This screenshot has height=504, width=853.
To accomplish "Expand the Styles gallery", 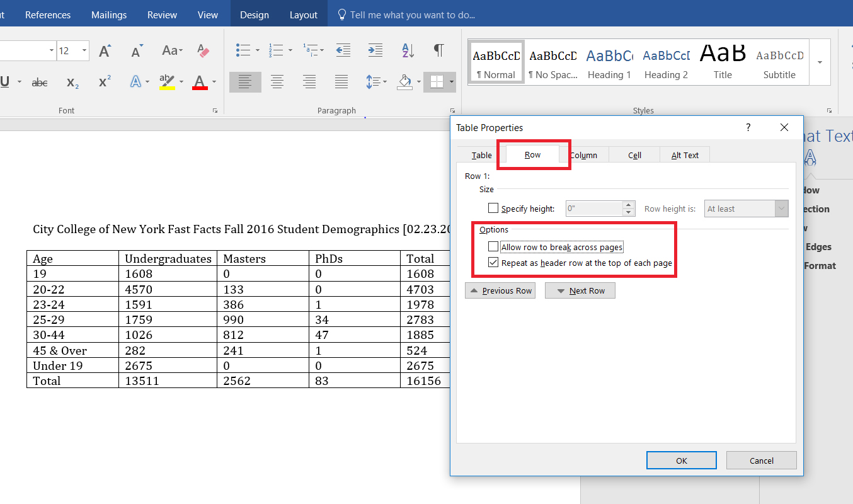I will (820, 62).
